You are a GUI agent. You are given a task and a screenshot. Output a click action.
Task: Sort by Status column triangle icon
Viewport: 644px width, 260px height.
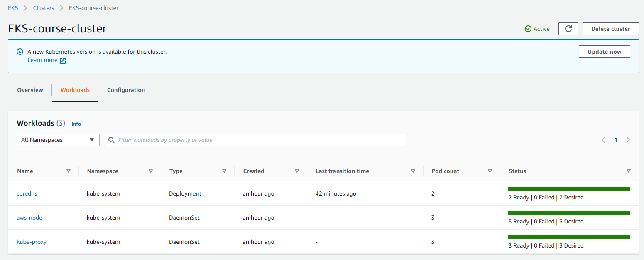tap(628, 171)
